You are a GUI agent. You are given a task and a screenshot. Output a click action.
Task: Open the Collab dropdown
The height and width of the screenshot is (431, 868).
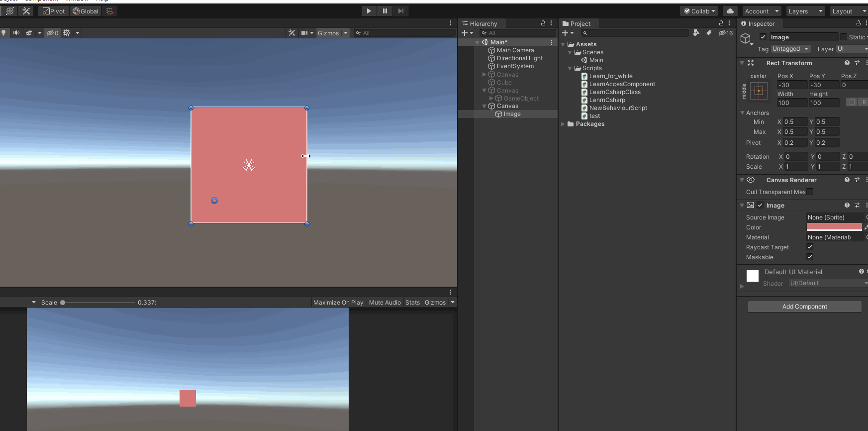point(699,11)
